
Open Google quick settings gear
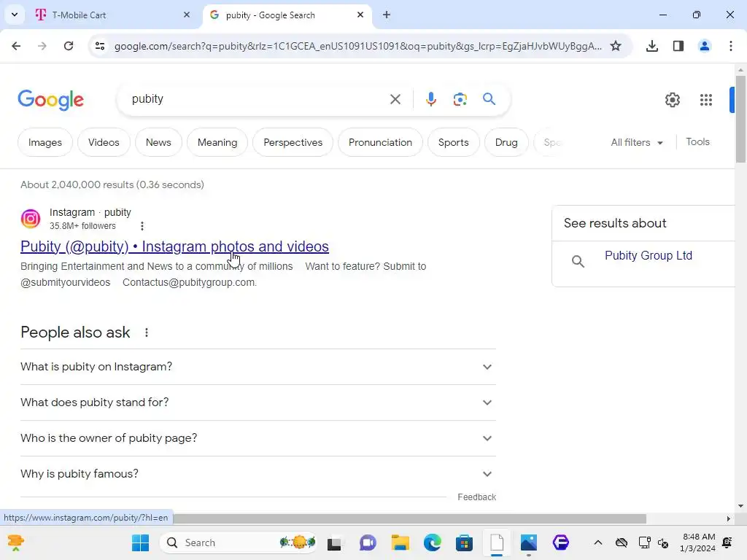coord(672,99)
